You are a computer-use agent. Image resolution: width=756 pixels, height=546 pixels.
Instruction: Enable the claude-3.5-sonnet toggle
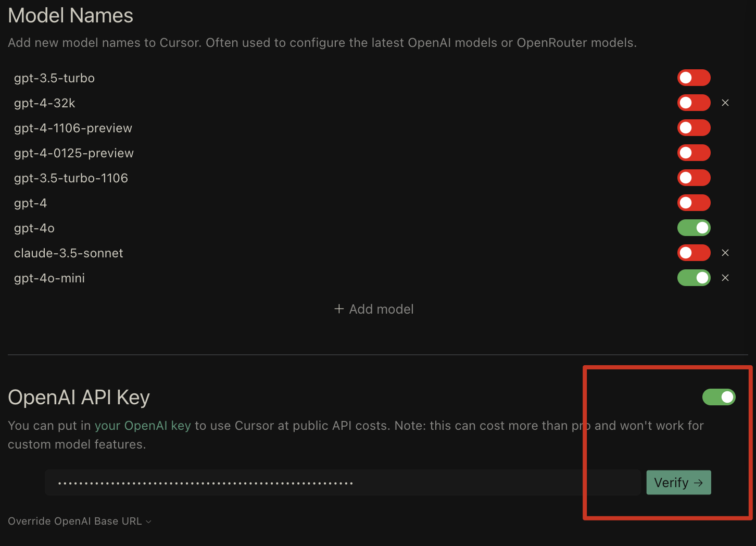[694, 253]
